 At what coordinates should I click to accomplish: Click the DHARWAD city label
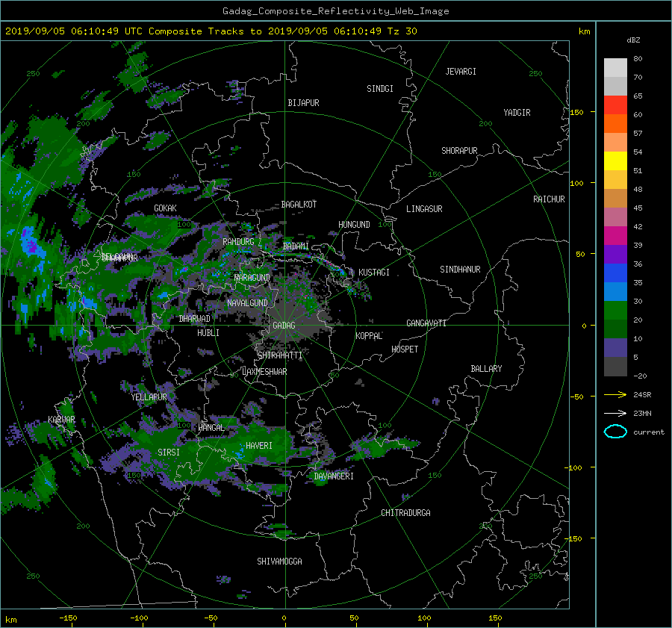195,319
